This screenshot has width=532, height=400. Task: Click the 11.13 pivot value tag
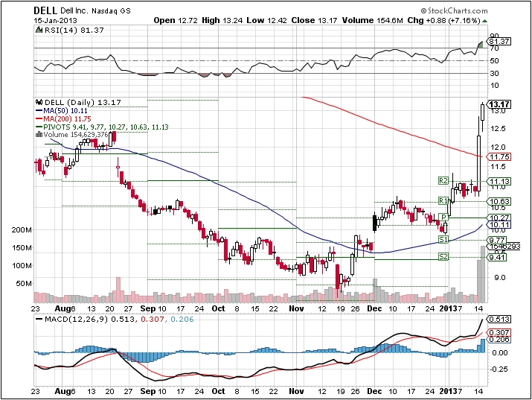[x=499, y=181]
